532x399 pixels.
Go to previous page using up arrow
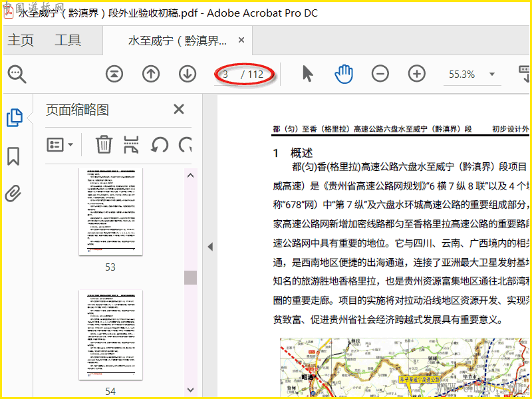tap(151, 74)
